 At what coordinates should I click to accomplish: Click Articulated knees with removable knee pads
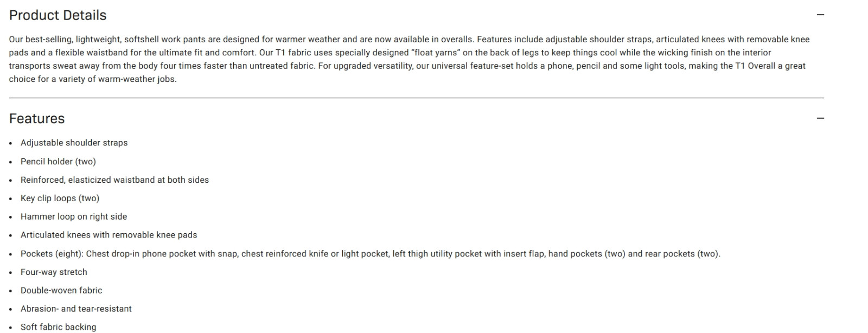pos(109,235)
